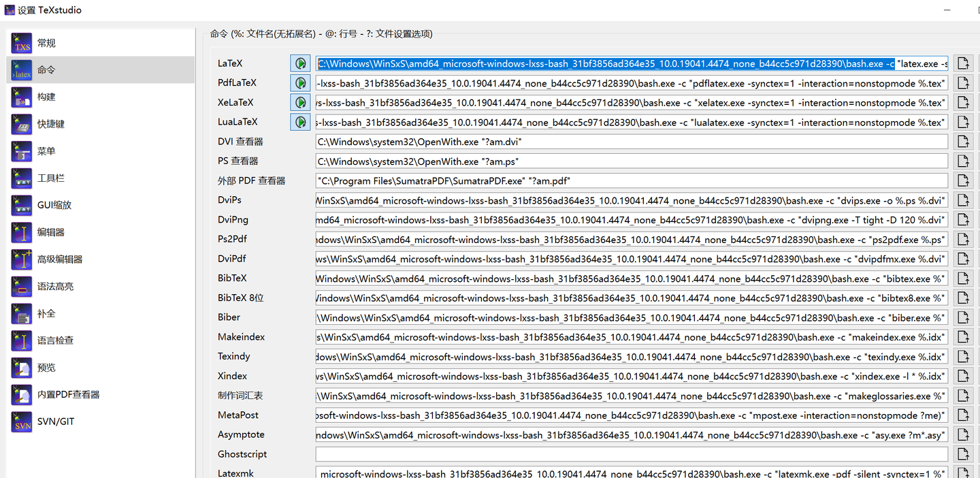Viewport: 980px width, 478px height.
Task: Open file browser for the Ghostscript command
Action: point(962,453)
